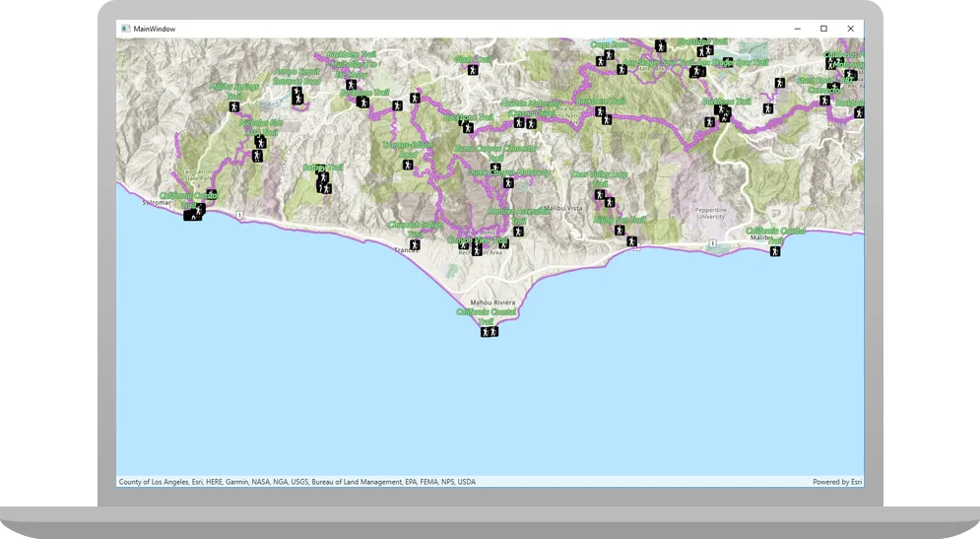The image size is (980, 539).
Task: Select the Glade Trail hiker marker
Action: [473, 70]
